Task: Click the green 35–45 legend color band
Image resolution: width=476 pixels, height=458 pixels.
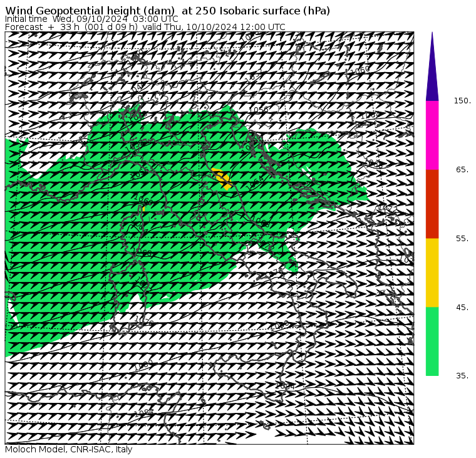Action: coord(432,341)
